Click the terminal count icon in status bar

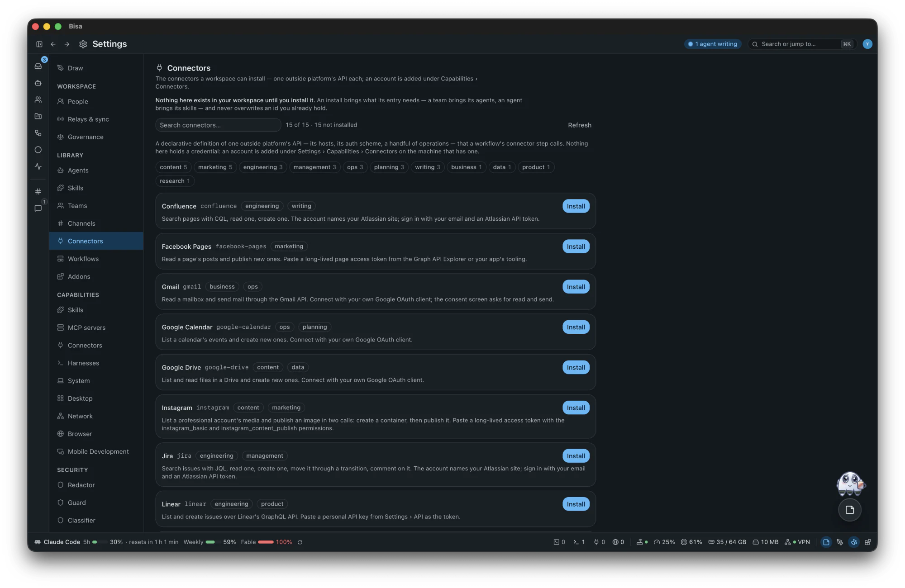click(579, 542)
